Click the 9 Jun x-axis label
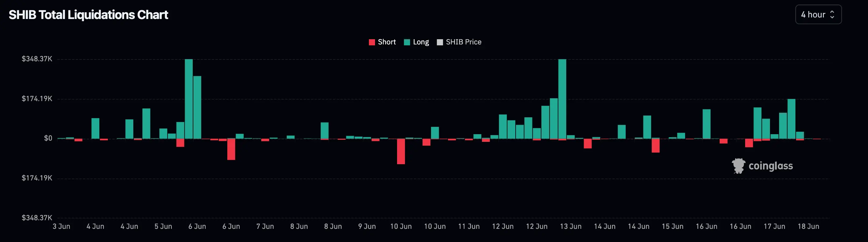Screen dimensions: 868x242 pyautogui.click(x=367, y=226)
